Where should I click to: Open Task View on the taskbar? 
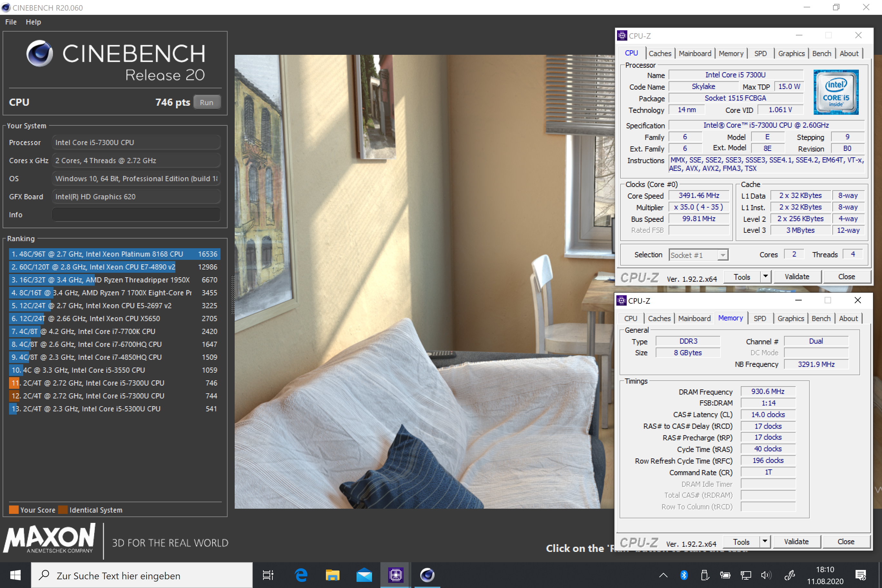click(x=268, y=575)
